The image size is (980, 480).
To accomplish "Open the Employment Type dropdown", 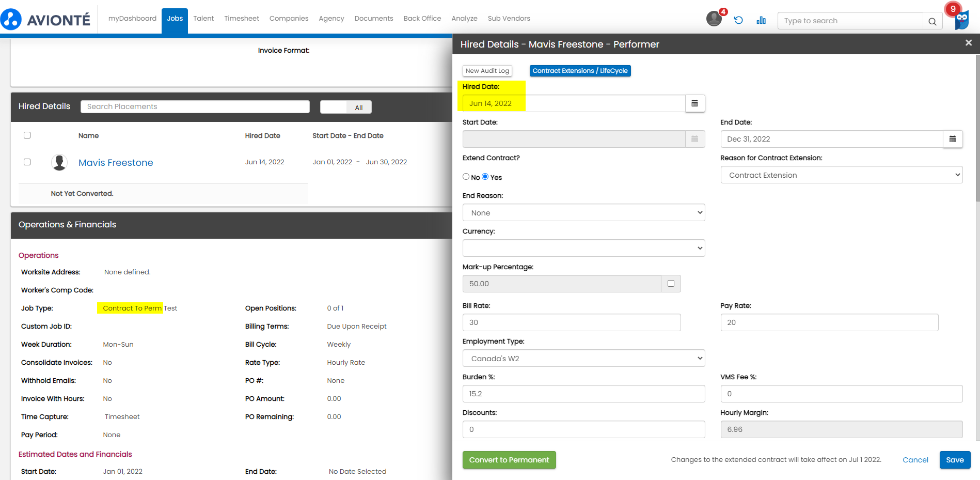I will coord(583,359).
